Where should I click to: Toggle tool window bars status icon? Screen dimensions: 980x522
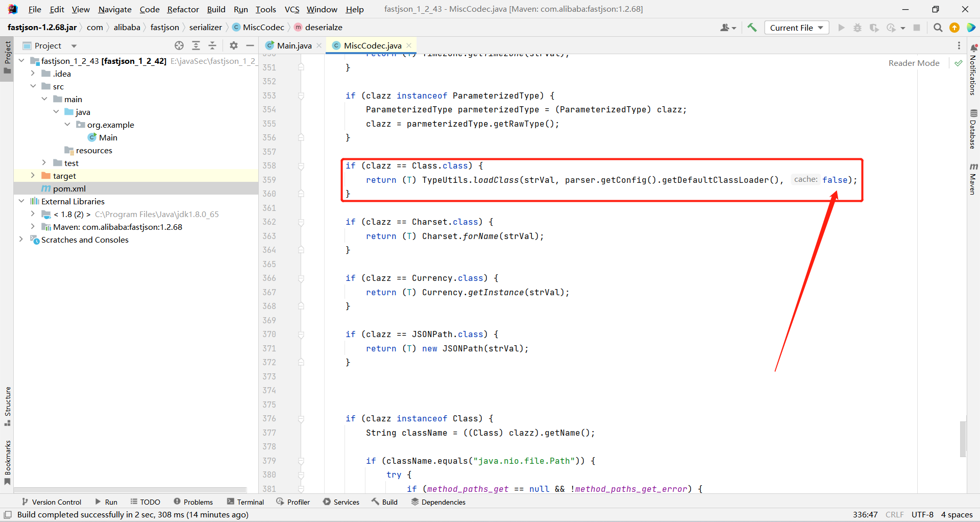tap(8, 515)
